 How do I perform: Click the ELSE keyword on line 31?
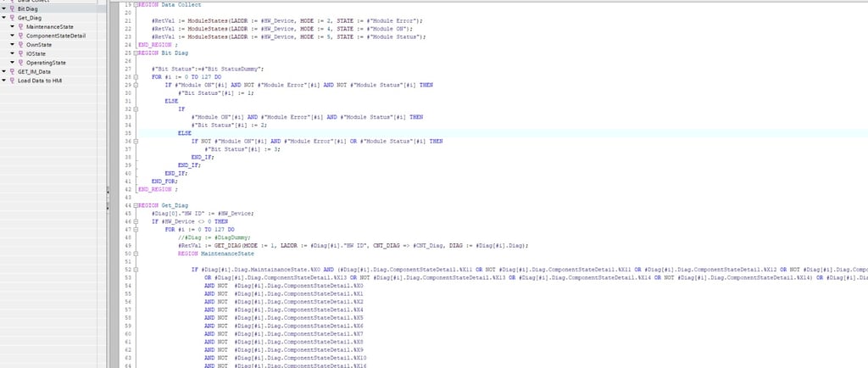click(171, 101)
